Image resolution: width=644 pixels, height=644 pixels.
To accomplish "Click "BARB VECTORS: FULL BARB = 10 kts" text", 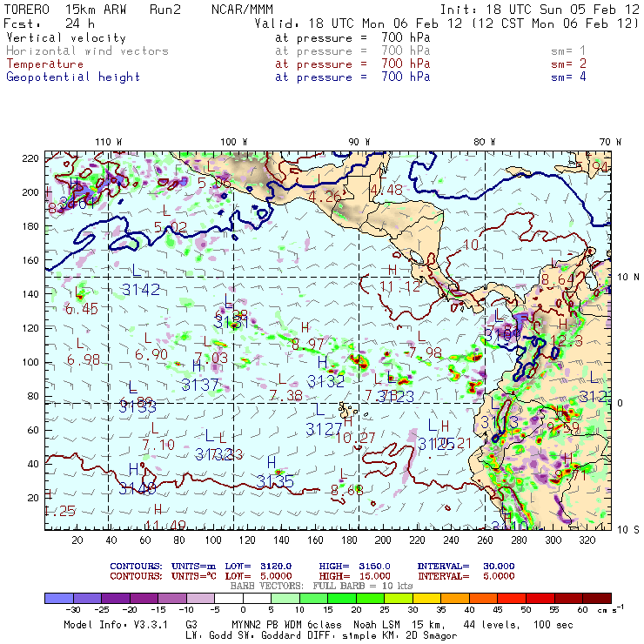I will pos(321,586).
